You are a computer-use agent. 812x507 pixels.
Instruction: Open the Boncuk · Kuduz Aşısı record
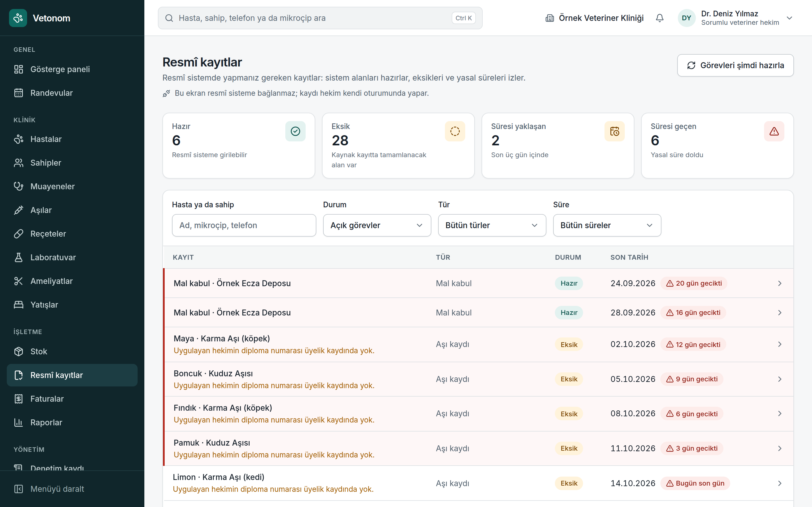coord(478,379)
